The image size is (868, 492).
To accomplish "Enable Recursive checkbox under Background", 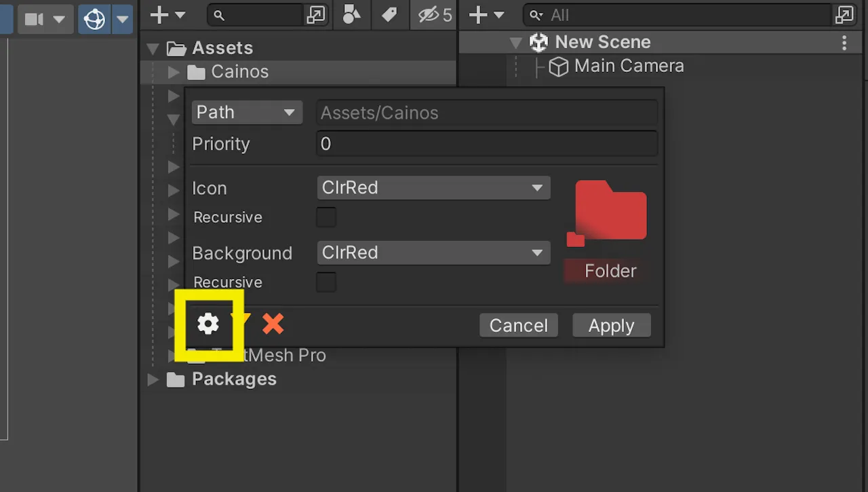I will tap(326, 282).
